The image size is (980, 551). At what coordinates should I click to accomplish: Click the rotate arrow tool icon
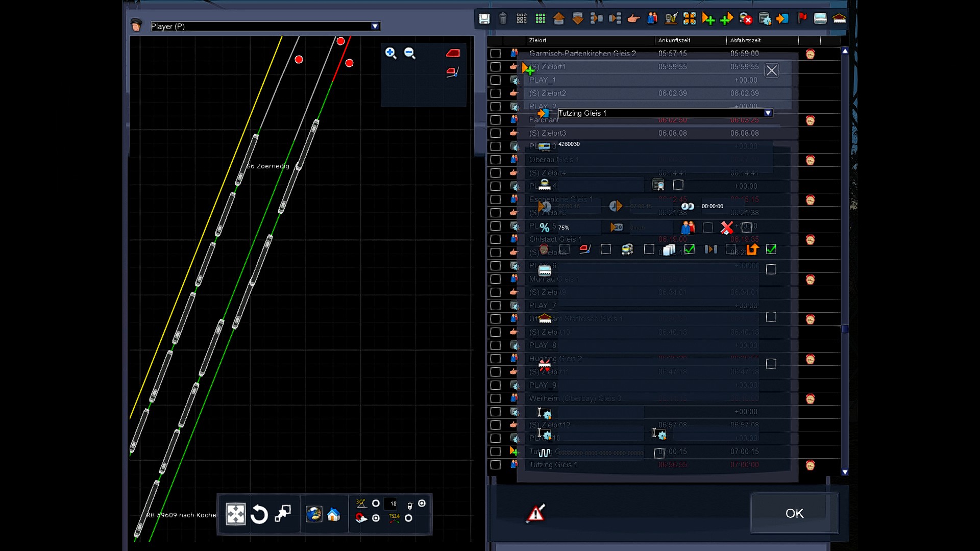pyautogui.click(x=259, y=514)
